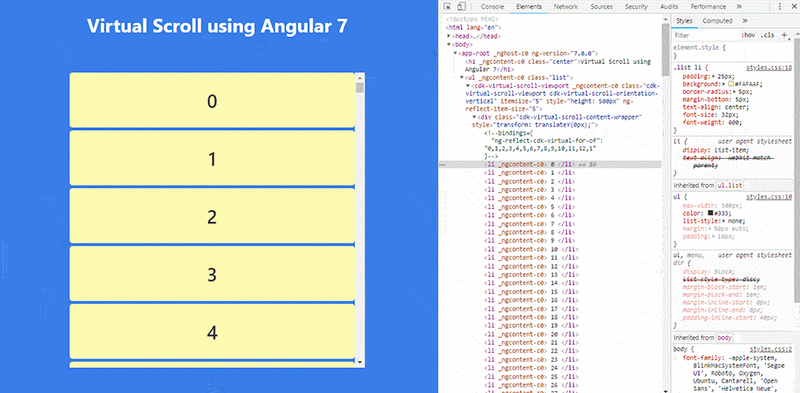Collapse the body element node

point(449,44)
